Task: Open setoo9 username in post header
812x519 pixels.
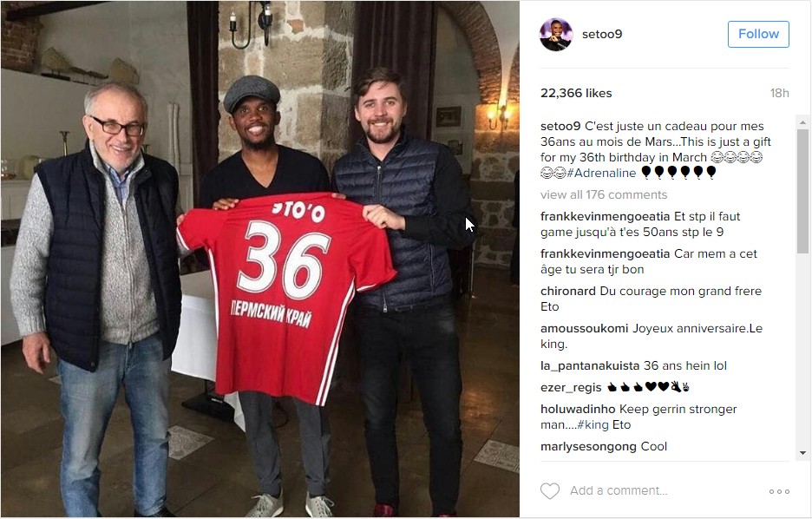Action: pyautogui.click(x=602, y=34)
